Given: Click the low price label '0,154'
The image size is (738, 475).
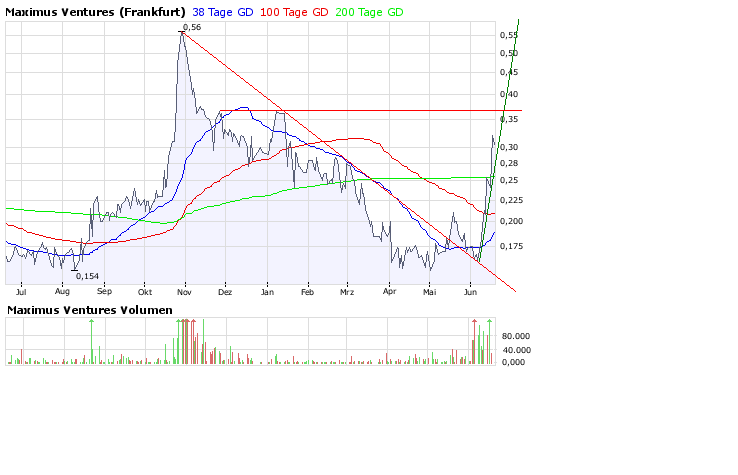Looking at the screenshot, I should tap(88, 276).
